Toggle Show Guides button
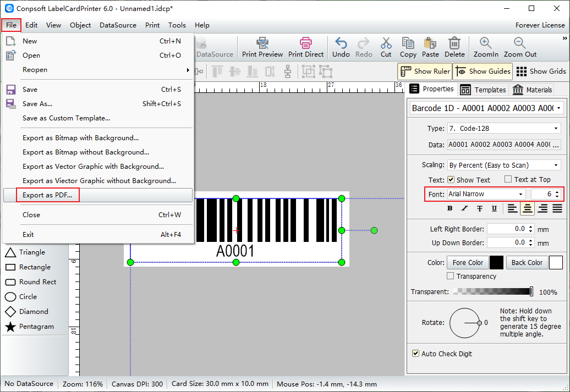The width and height of the screenshot is (570, 392). pos(483,71)
